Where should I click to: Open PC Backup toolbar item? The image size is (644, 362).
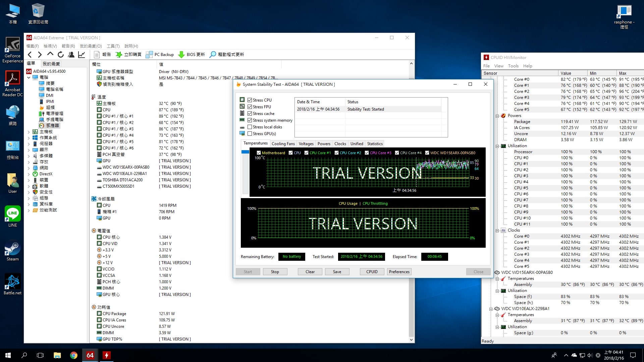(x=160, y=55)
